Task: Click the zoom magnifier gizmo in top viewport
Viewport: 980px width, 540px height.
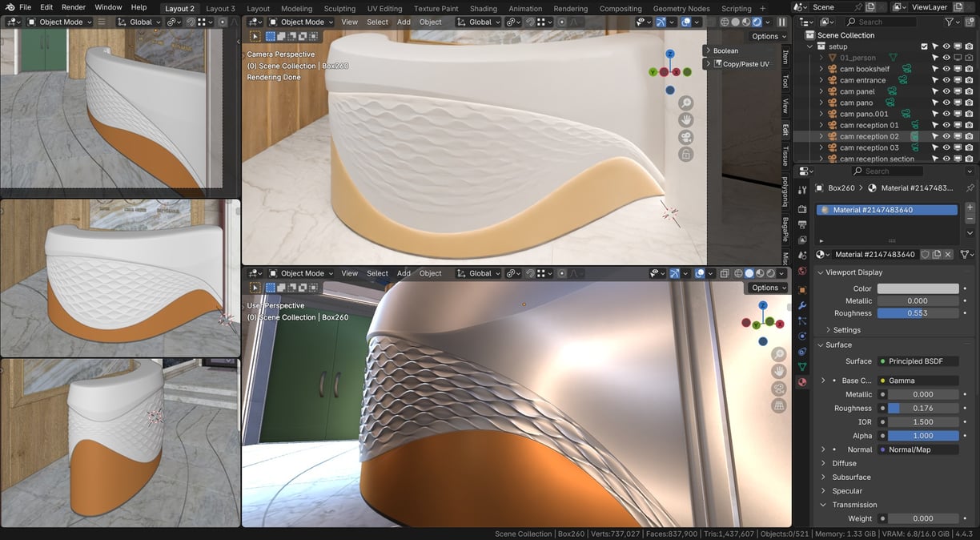Action: click(x=685, y=103)
